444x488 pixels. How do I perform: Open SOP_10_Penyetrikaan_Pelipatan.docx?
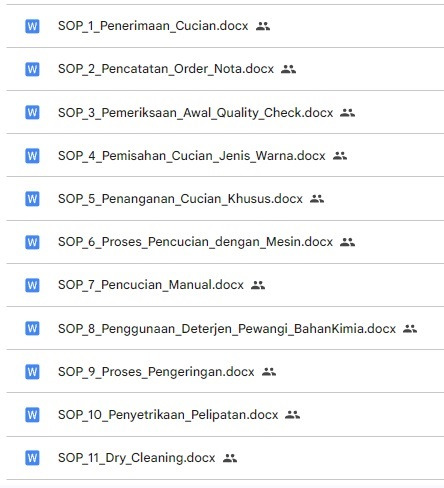168,415
